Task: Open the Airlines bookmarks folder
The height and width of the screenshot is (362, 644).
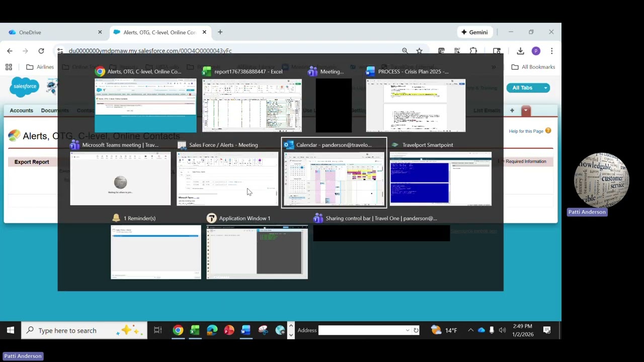Action: point(40,67)
